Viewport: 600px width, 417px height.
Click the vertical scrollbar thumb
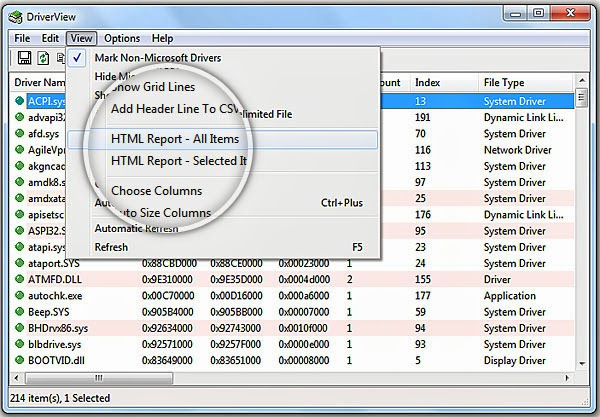click(x=582, y=98)
